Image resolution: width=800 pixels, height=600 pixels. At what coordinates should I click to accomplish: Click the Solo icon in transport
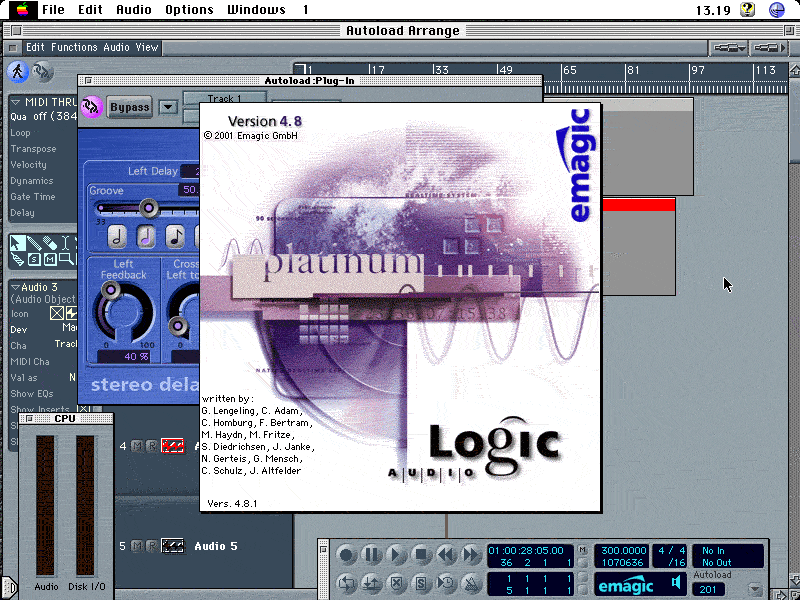pos(422,583)
